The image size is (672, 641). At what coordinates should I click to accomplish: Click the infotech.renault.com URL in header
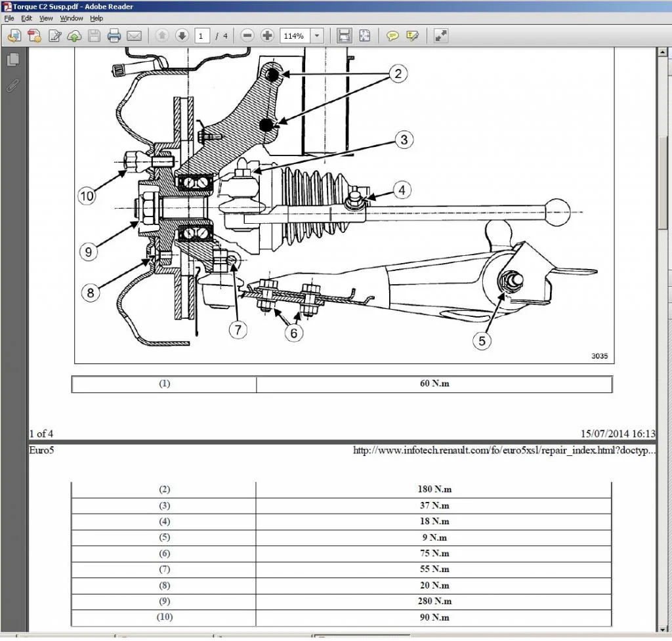[x=504, y=450]
